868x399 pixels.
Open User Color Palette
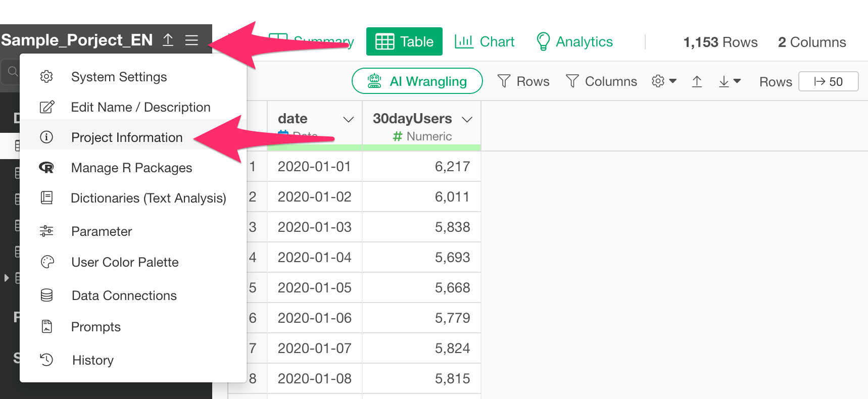[125, 262]
